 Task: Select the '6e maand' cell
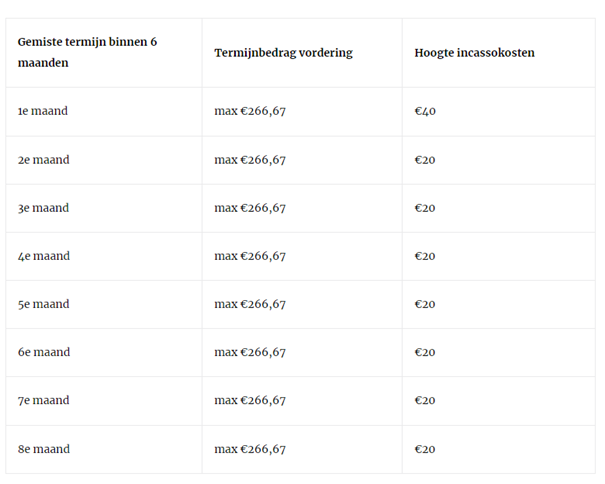[44, 352]
